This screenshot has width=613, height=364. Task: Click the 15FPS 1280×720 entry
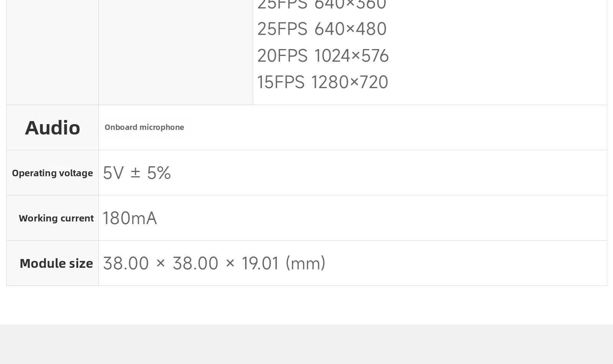(323, 82)
